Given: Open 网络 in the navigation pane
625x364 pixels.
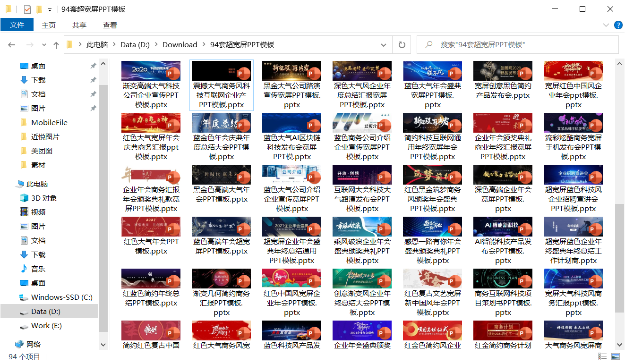Looking at the screenshot, I should (34, 344).
